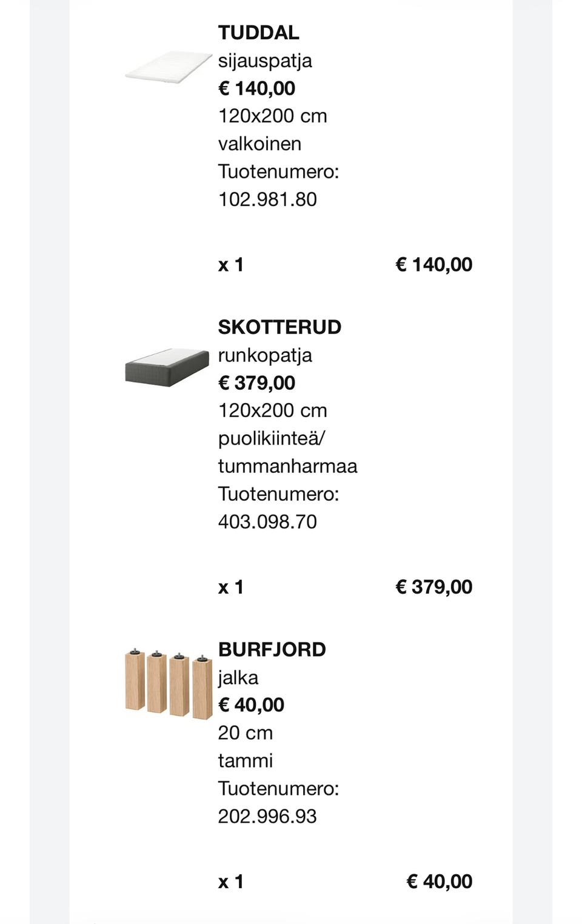
Task: Click the BURFJORD line total € 40,00
Action: [x=439, y=882]
